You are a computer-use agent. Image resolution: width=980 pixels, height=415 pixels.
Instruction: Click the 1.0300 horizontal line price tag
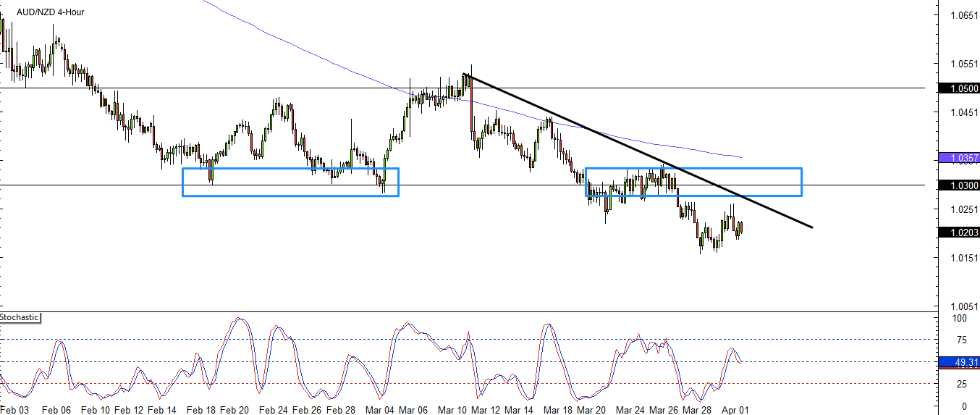[958, 185]
